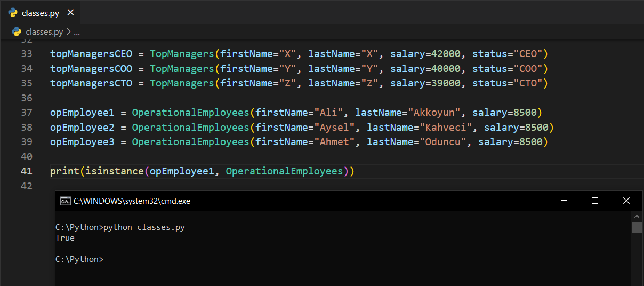The image size is (644, 286).
Task: Maximize the cmd.exe window
Action: tap(595, 201)
